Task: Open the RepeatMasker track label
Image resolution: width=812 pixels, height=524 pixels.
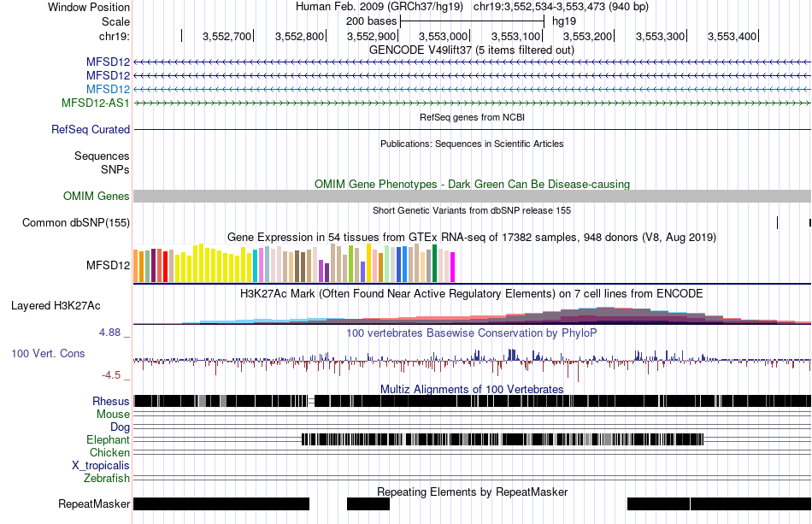Action: (x=94, y=503)
